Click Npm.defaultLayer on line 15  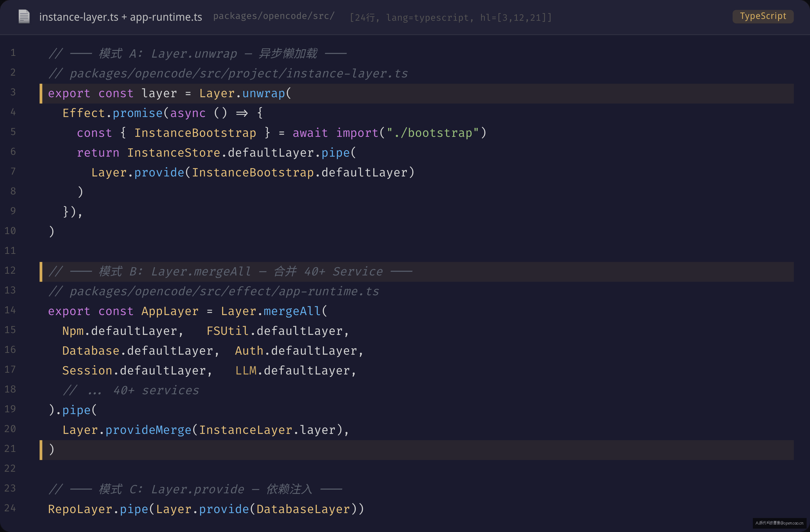(120, 331)
